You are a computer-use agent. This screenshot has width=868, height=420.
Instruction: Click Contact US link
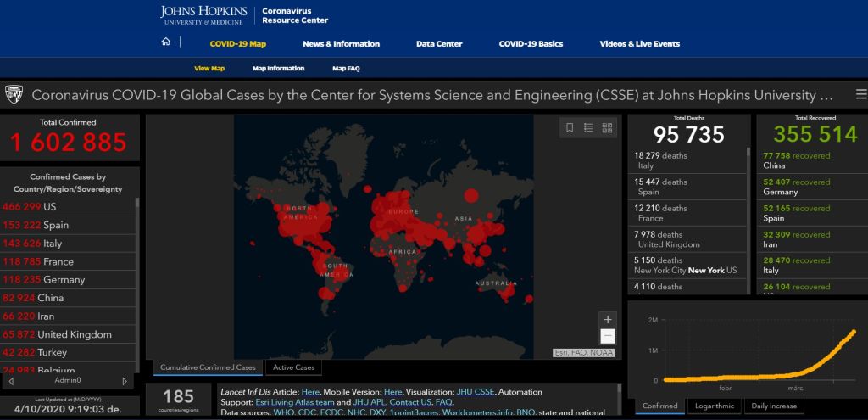point(411,402)
